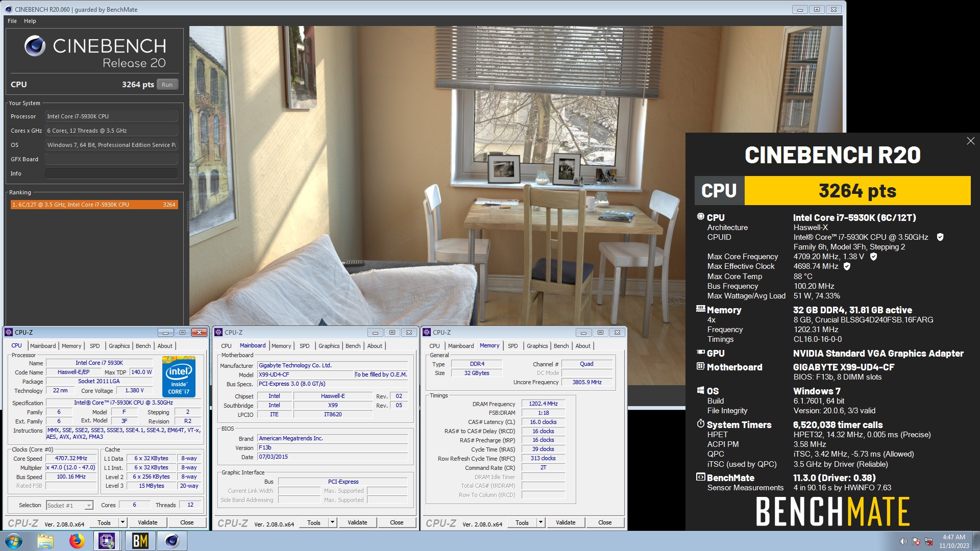Click the CPUID verified shield icon
Screen dimensions: 980x551
tap(940, 237)
